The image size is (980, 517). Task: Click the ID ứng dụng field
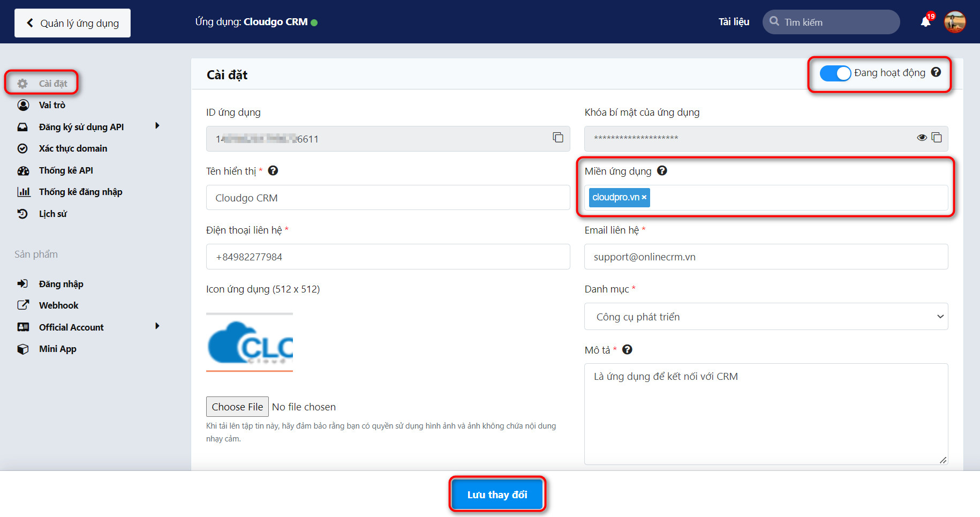(x=388, y=139)
